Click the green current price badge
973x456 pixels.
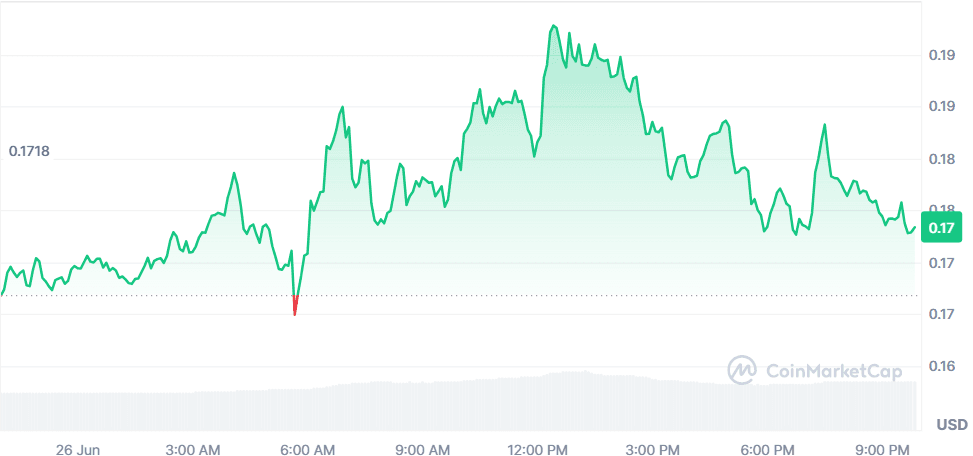(942, 228)
